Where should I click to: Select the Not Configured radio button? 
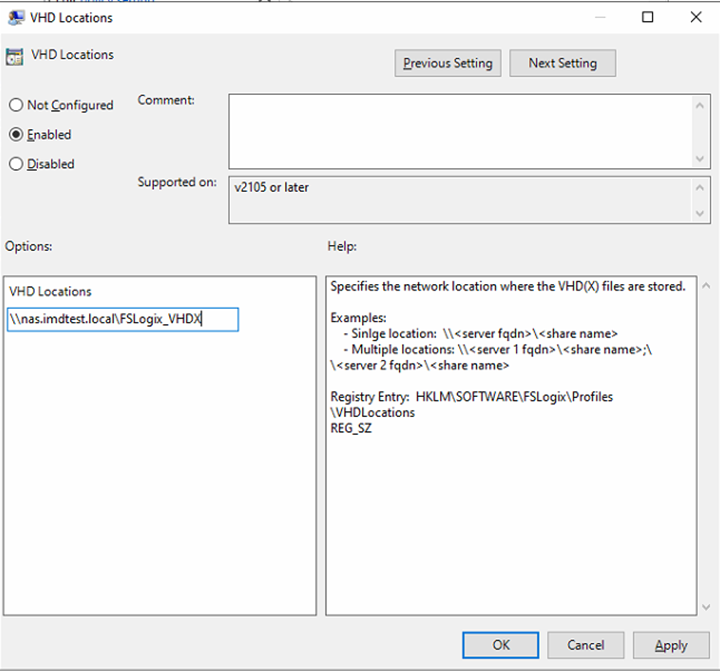[x=16, y=105]
